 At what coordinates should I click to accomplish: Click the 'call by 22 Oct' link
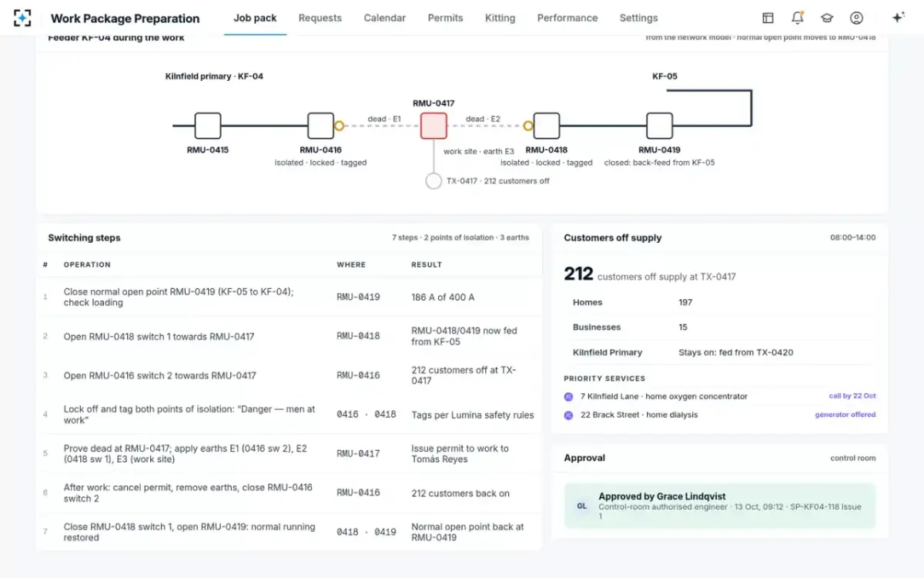click(x=852, y=396)
